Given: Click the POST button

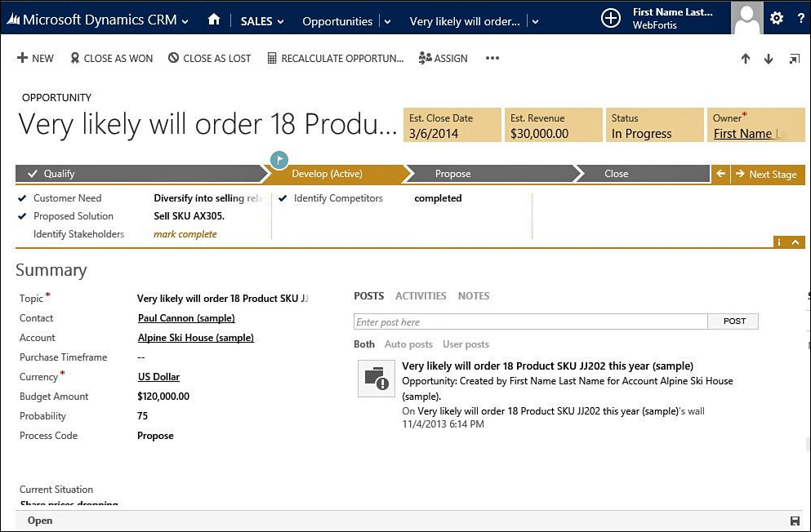Looking at the screenshot, I should pos(733,321).
